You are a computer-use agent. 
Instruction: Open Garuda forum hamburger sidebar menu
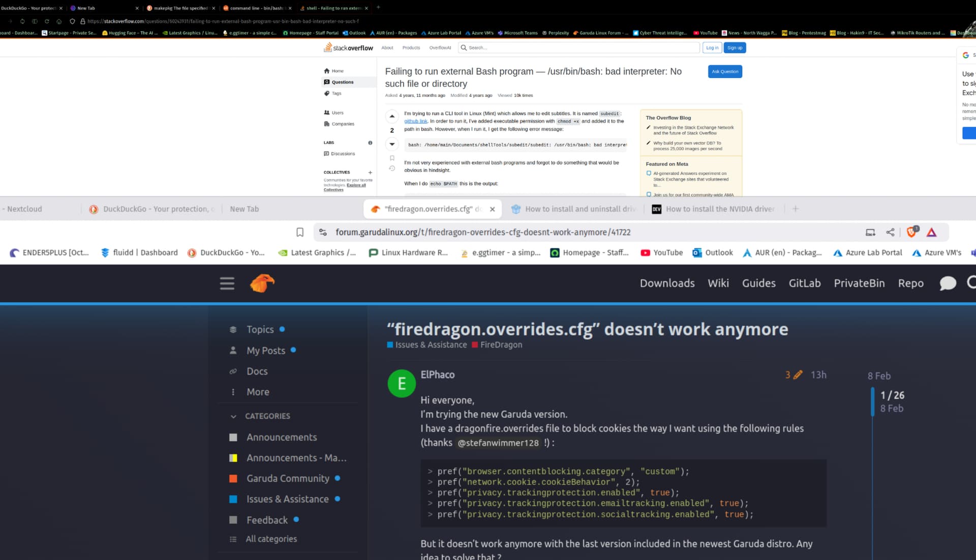227,283
